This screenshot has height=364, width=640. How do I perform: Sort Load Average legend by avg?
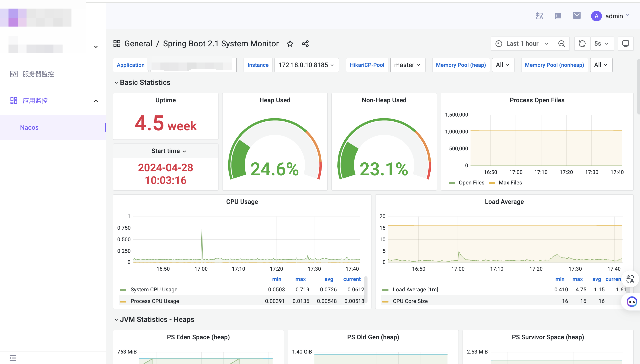[x=597, y=279]
